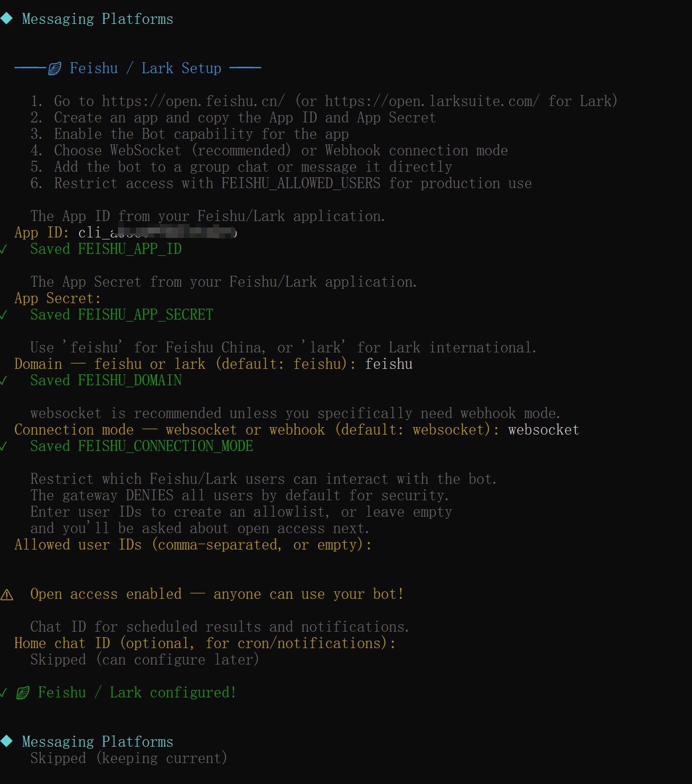Click 'Enter user IDs to create an allowlist' line
The height and width of the screenshot is (784, 692).
coord(241,512)
